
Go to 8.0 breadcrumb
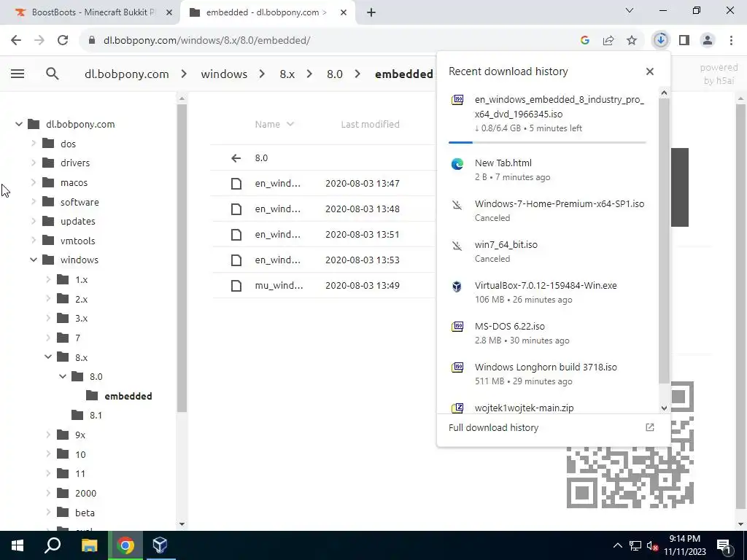(x=334, y=74)
